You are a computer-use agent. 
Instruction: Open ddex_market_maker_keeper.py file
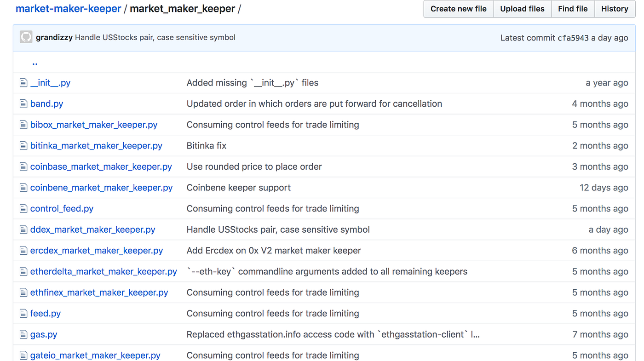coord(93,229)
